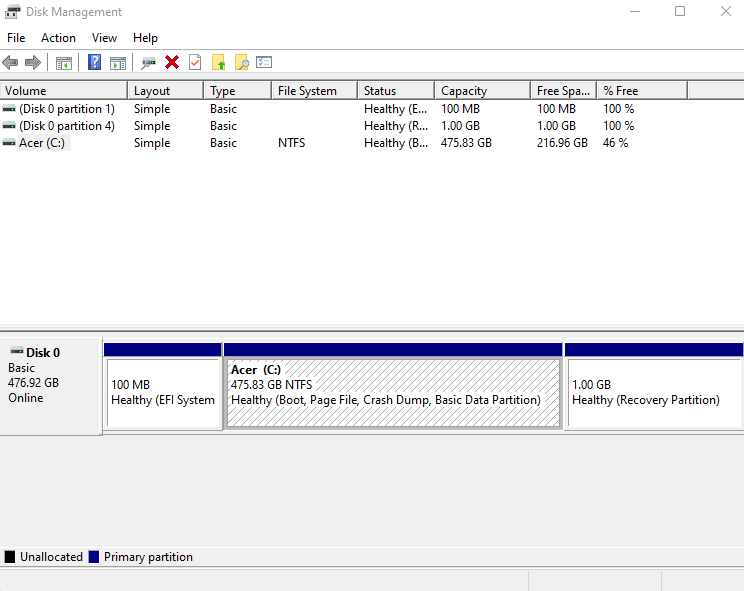The image size is (744, 591).
Task: Click the yellow folder with green arrow icon
Action: click(218, 62)
